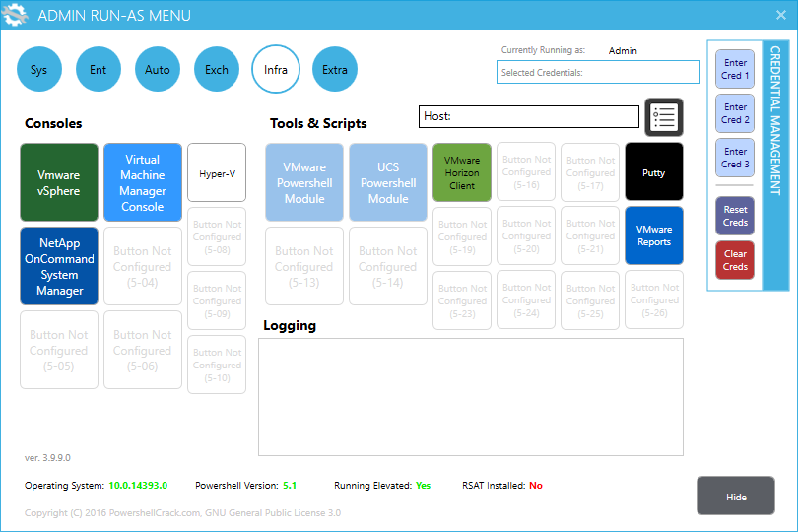This screenshot has width=798, height=532.
Task: Open VMware Reports
Action: (x=654, y=235)
